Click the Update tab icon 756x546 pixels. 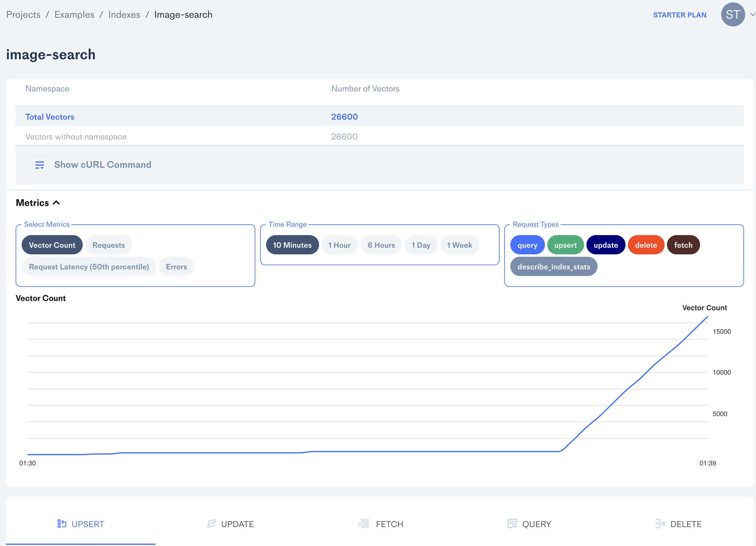[211, 524]
